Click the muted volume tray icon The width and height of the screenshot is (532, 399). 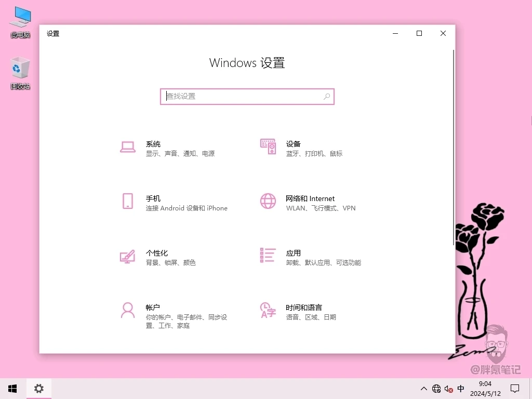(448, 389)
